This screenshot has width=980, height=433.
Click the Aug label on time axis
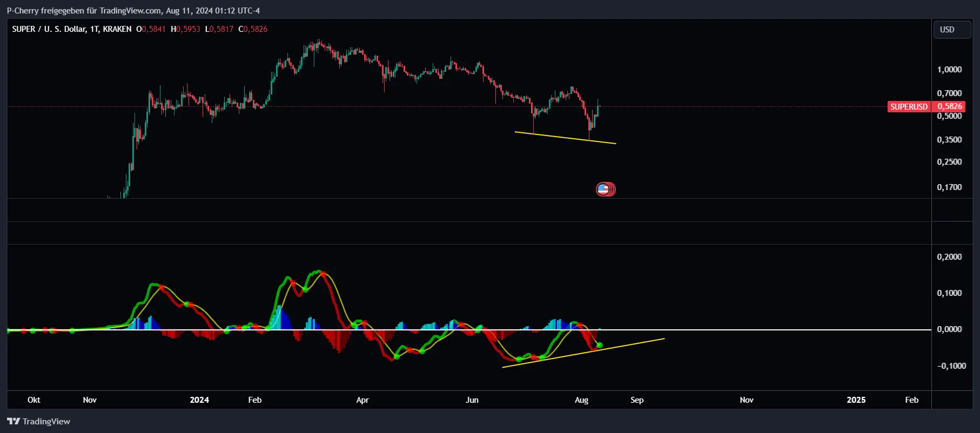point(581,400)
